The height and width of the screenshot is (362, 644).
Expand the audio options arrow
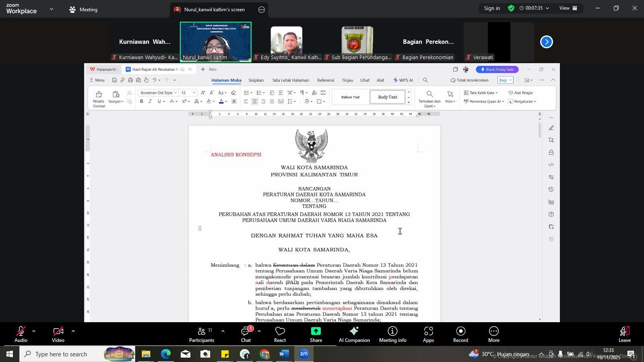coord(34,331)
